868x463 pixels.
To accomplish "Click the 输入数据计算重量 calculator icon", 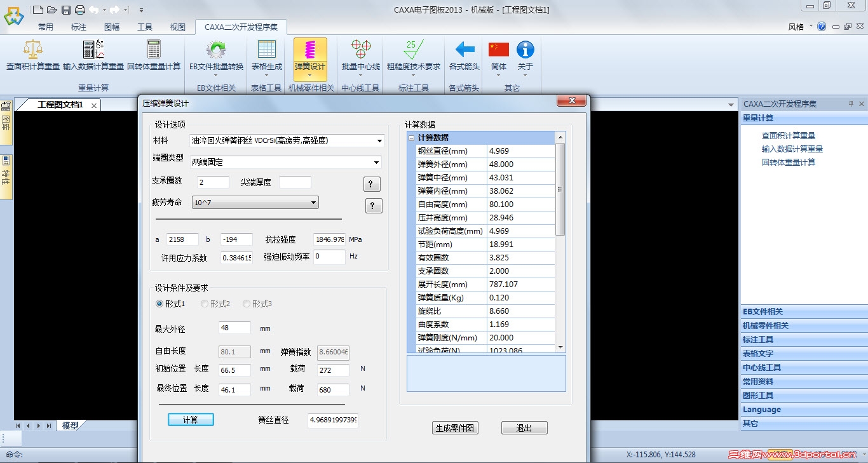I will (93, 50).
